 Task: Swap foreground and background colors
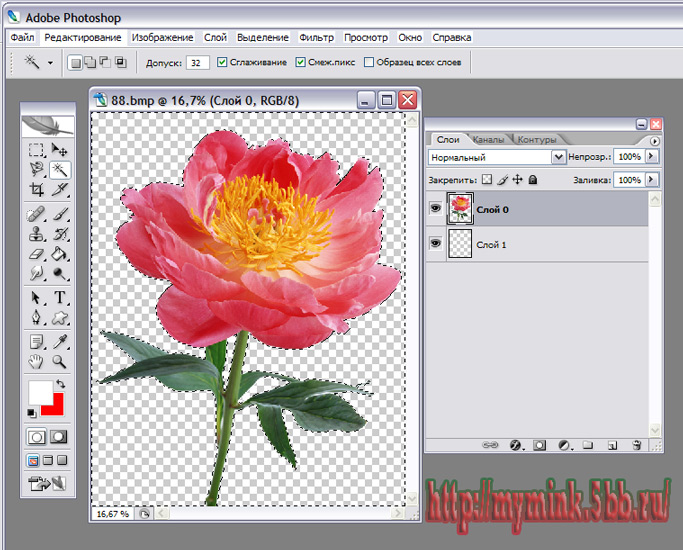tap(61, 384)
